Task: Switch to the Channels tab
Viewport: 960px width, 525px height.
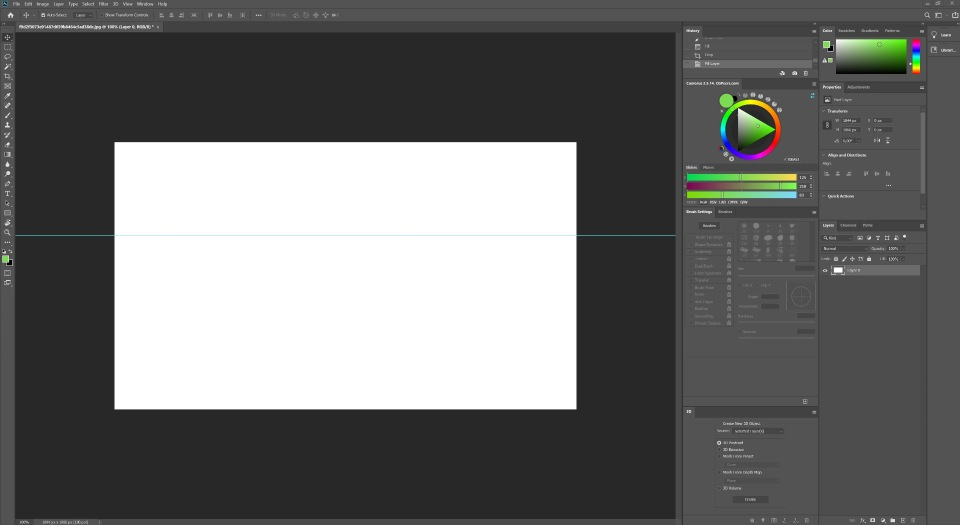Action: pos(849,225)
